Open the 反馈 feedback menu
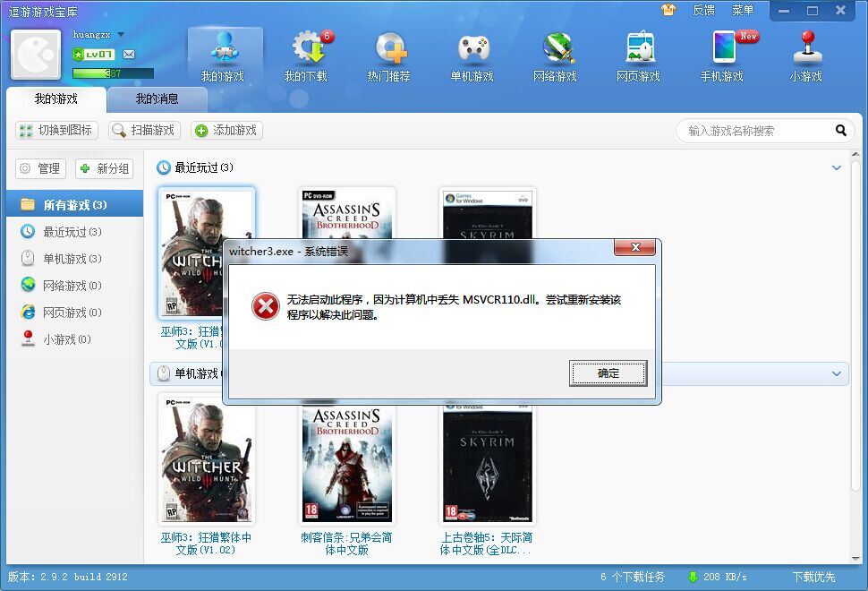This screenshot has width=868, height=591. [x=703, y=10]
